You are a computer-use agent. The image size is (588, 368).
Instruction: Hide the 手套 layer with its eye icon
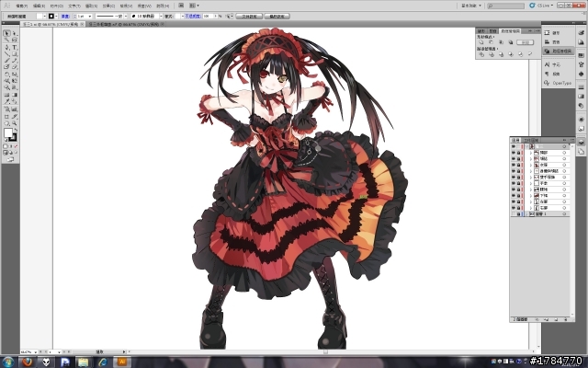[x=514, y=183]
